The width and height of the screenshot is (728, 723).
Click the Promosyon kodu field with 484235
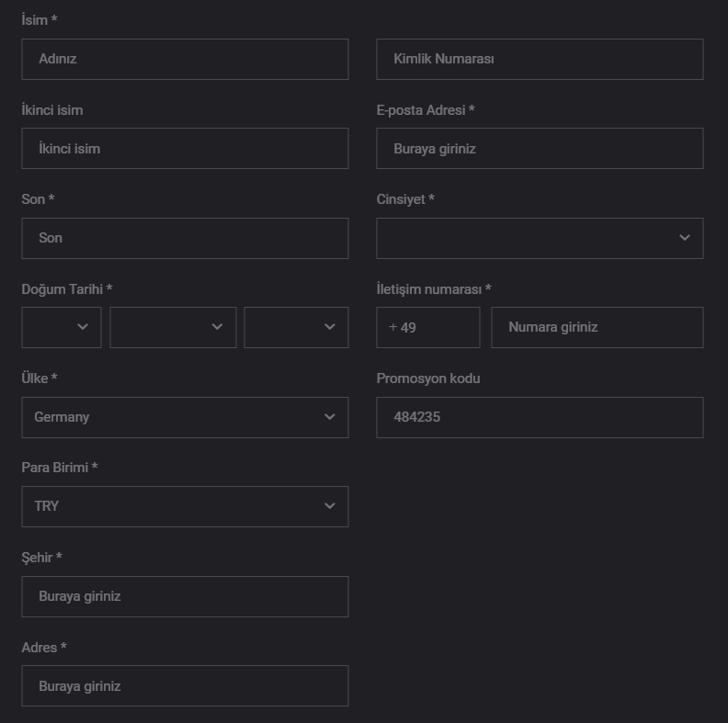tap(540, 417)
